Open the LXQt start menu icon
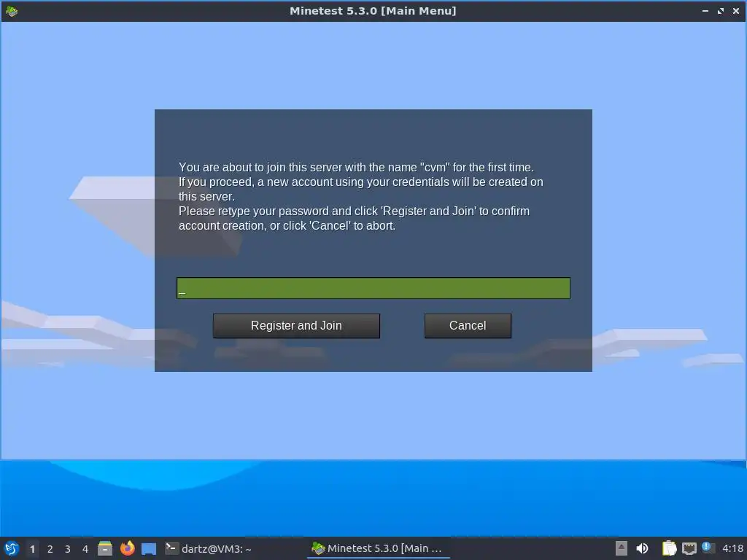Viewport: 747px width, 560px height. point(12,548)
